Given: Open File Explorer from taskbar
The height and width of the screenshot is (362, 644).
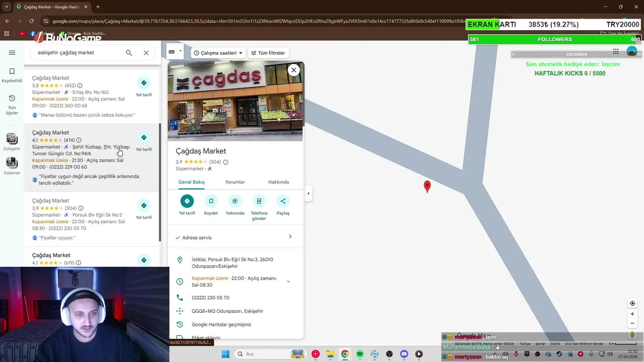Looking at the screenshot, I should [330, 354].
